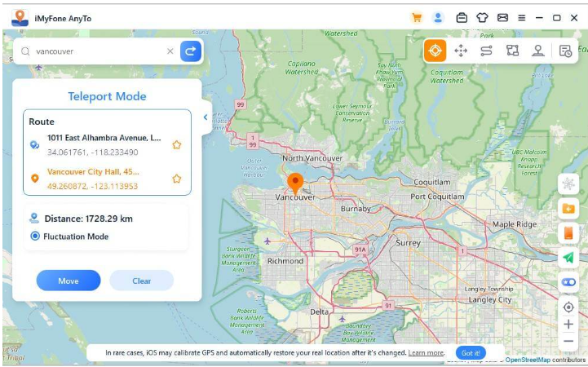Select the Vancouver City Hall route entry
Screen dimensions: 588x367
point(104,179)
